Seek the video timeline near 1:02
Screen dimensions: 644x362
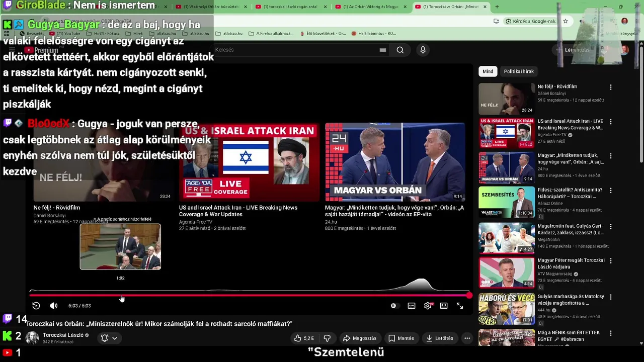pyautogui.click(x=121, y=296)
